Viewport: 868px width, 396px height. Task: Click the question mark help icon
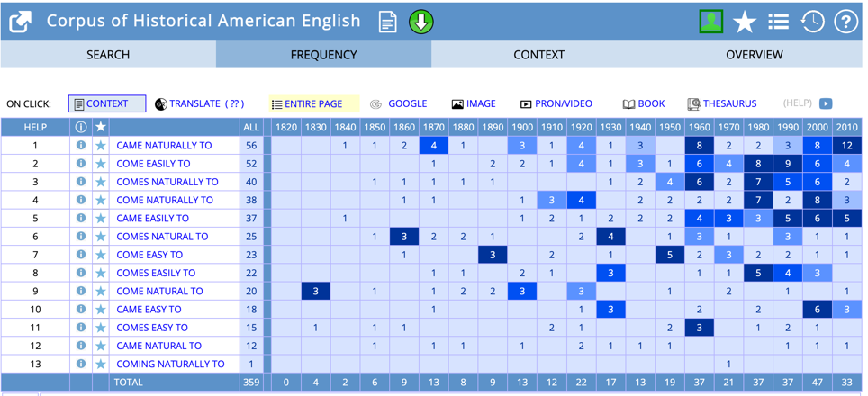(845, 22)
